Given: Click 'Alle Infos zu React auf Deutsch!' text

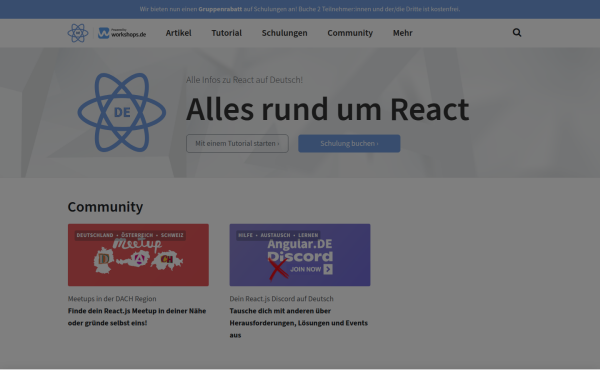Looking at the screenshot, I should tap(244, 80).
